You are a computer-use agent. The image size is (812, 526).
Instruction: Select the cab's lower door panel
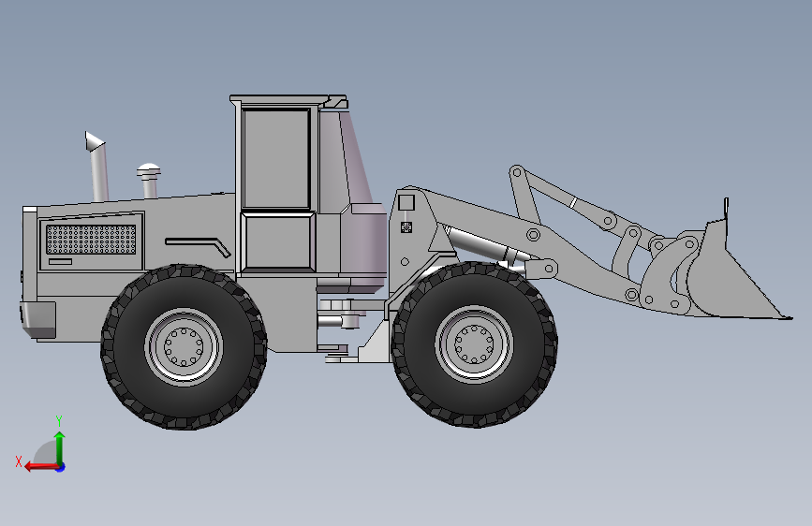coord(277,241)
